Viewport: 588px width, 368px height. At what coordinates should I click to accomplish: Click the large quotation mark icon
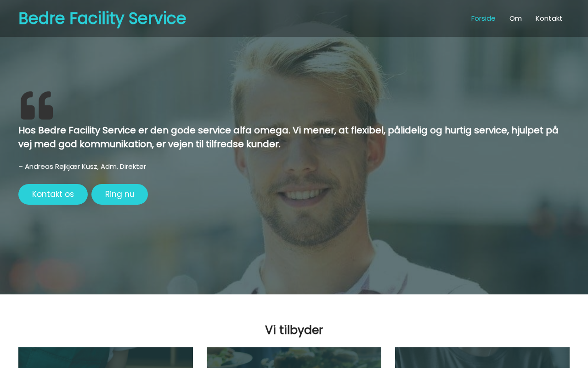click(x=37, y=105)
